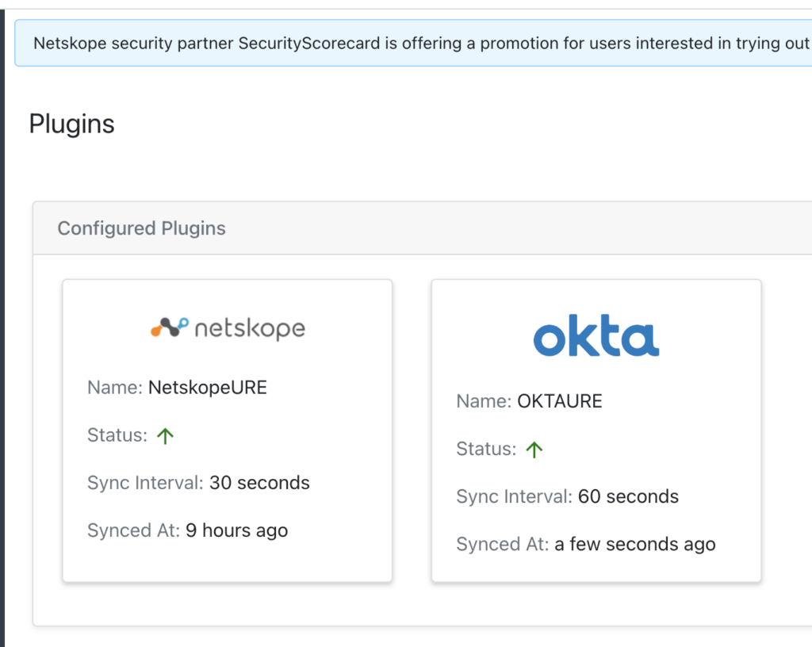Click the 30 seconds sync interval value

[x=259, y=483]
